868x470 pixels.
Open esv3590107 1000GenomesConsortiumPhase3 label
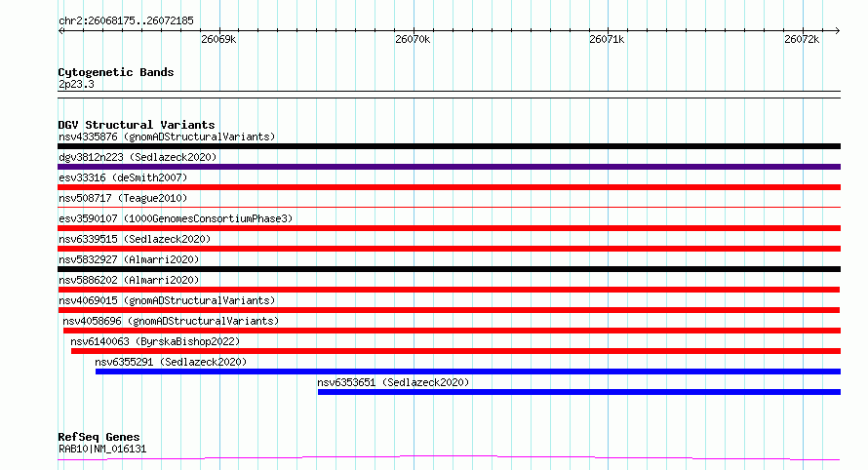(176, 218)
